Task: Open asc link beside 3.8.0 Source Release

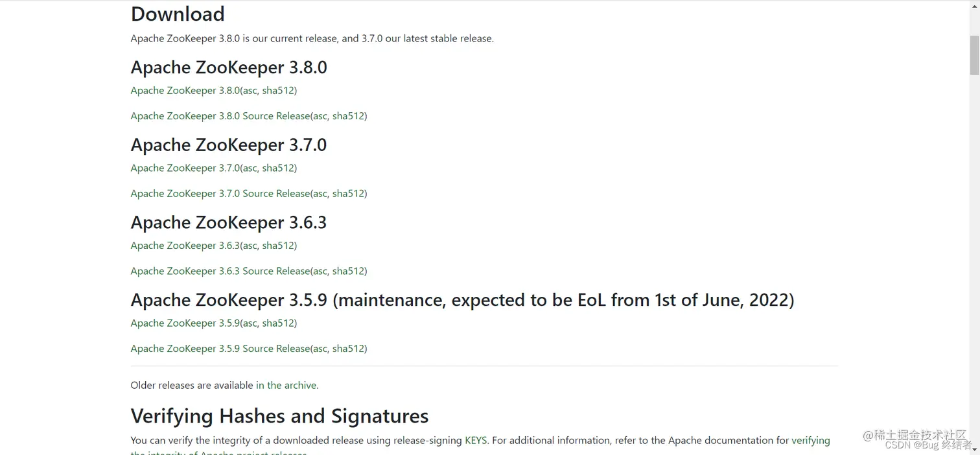Action: pos(320,116)
